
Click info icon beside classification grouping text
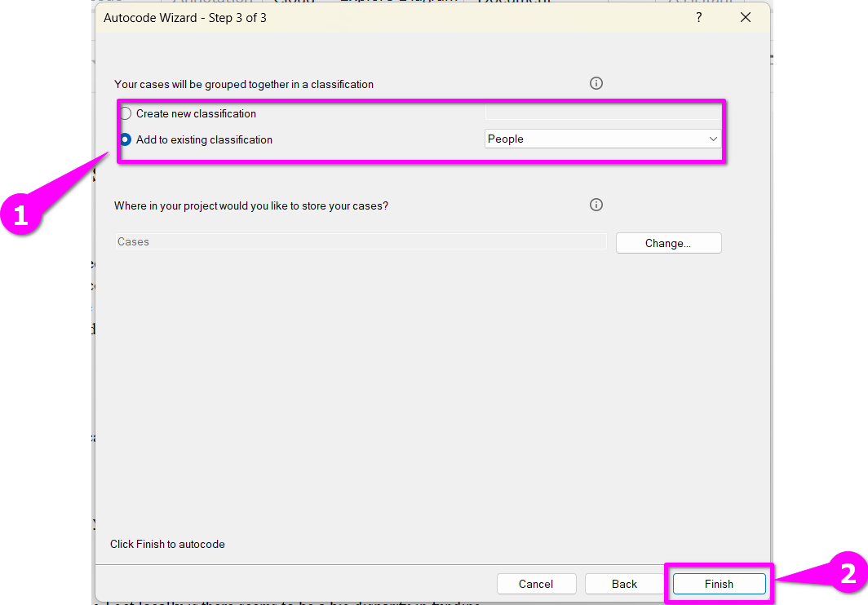coord(596,83)
